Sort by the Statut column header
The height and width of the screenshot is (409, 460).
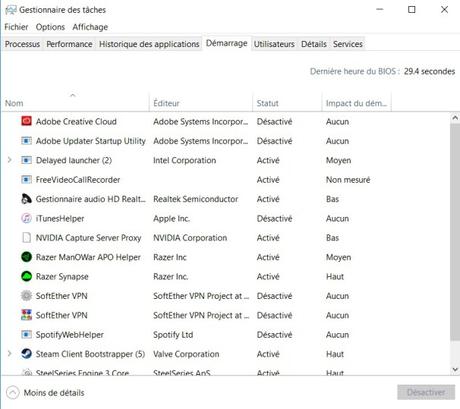[x=287, y=103]
